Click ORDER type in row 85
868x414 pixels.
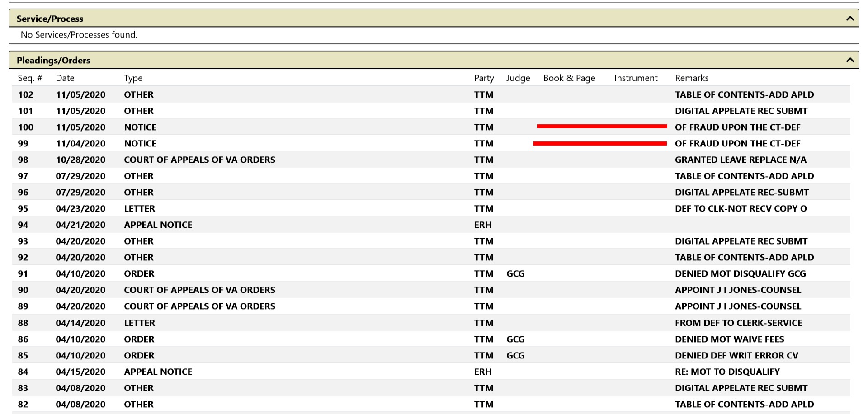point(139,355)
